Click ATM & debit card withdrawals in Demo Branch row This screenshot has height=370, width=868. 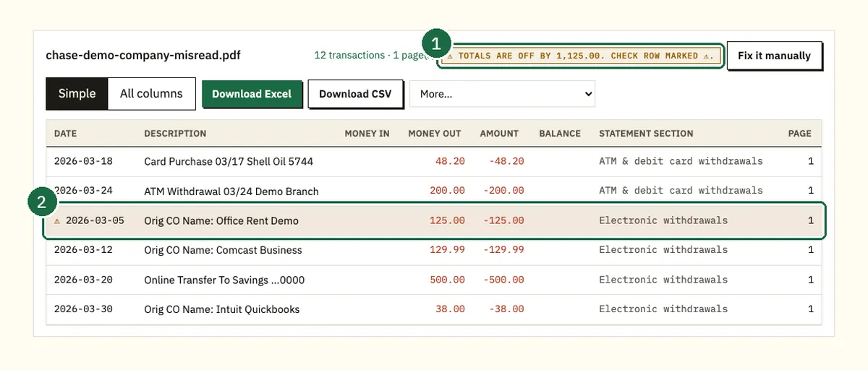click(x=681, y=191)
